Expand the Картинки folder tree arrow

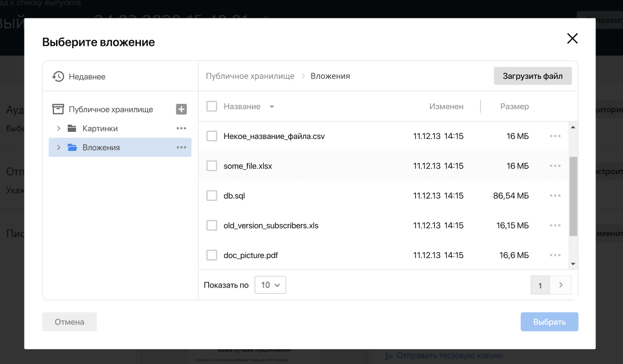[x=59, y=128]
